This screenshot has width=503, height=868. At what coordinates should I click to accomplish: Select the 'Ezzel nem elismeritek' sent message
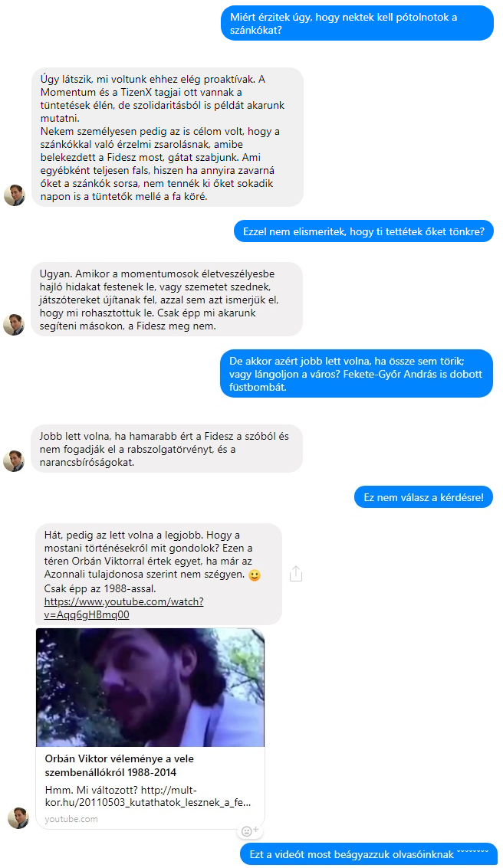[363, 231]
